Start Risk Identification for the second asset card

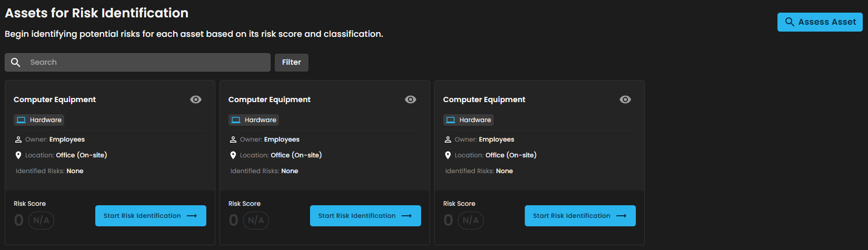pos(365,216)
